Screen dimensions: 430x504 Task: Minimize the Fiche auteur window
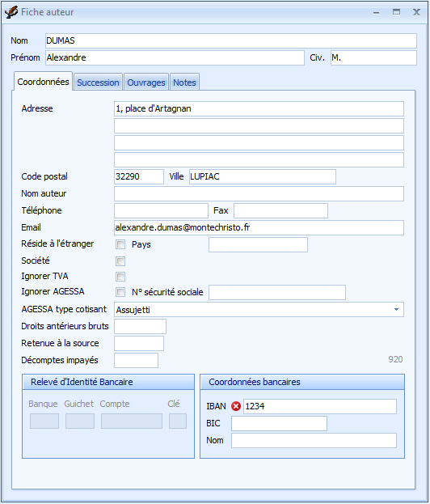pos(377,12)
